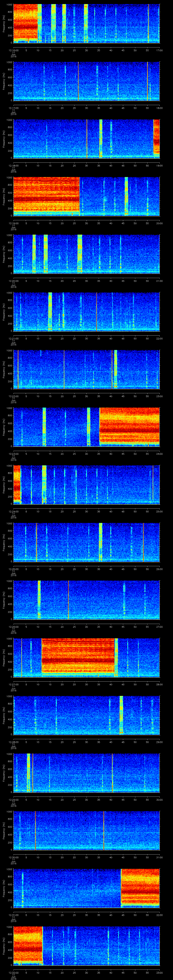173x980 pixels.
Task: Click the 12:25:00 start time label
Action: (x=14, y=569)
